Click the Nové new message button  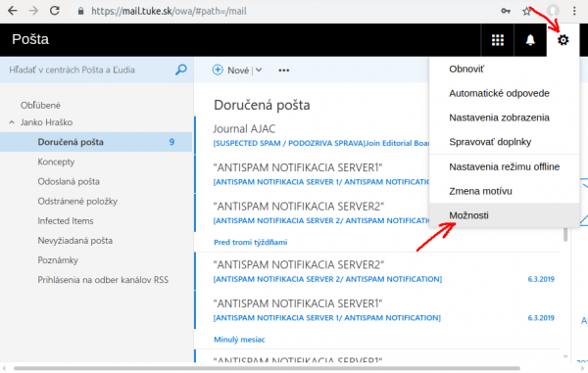(230, 70)
